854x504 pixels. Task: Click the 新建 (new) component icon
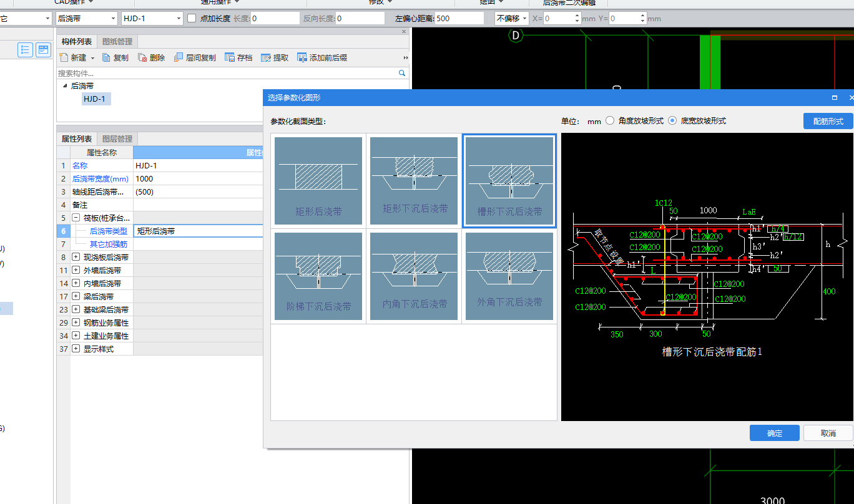click(x=63, y=57)
